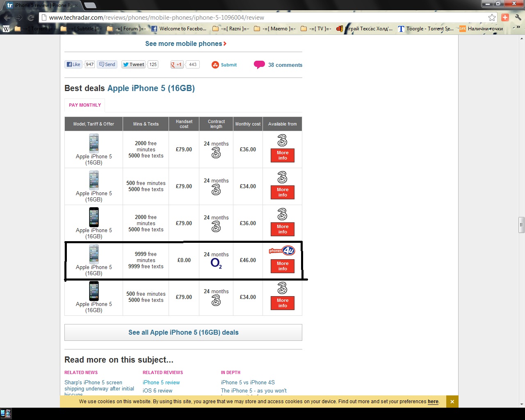Open the Welcome to Facebook bookmark

coord(179,29)
